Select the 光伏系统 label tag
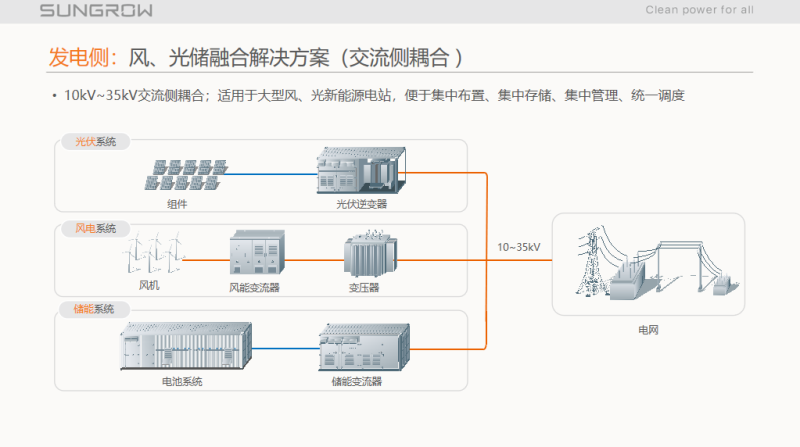The image size is (800, 447). point(95,141)
